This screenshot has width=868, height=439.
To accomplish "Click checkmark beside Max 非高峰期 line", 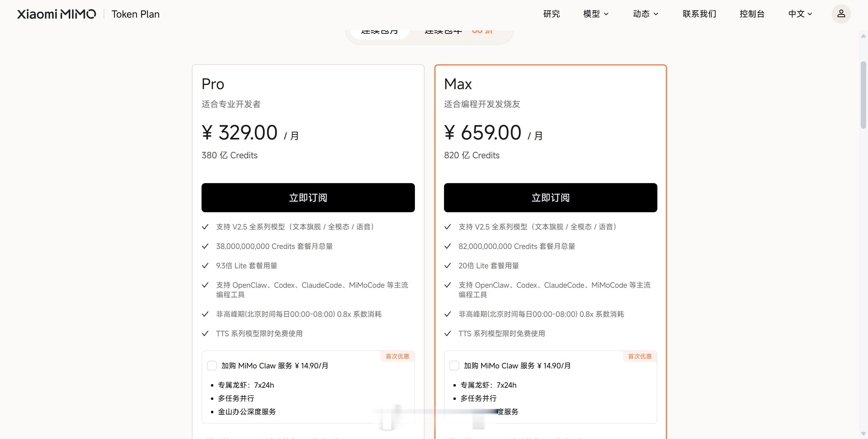I will pos(448,314).
